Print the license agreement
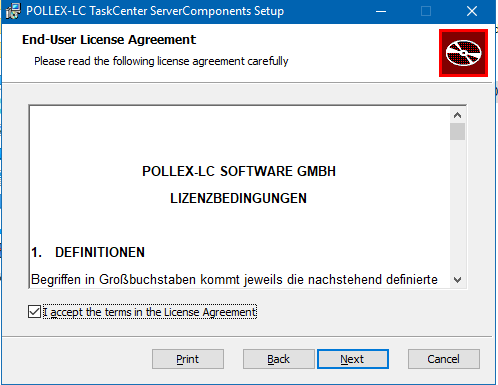 pyautogui.click(x=188, y=359)
